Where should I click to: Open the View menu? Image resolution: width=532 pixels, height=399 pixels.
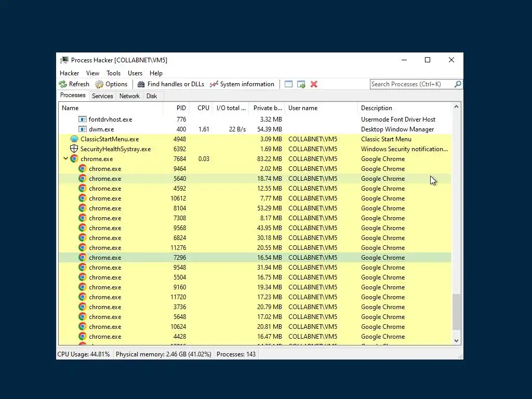[92, 73]
